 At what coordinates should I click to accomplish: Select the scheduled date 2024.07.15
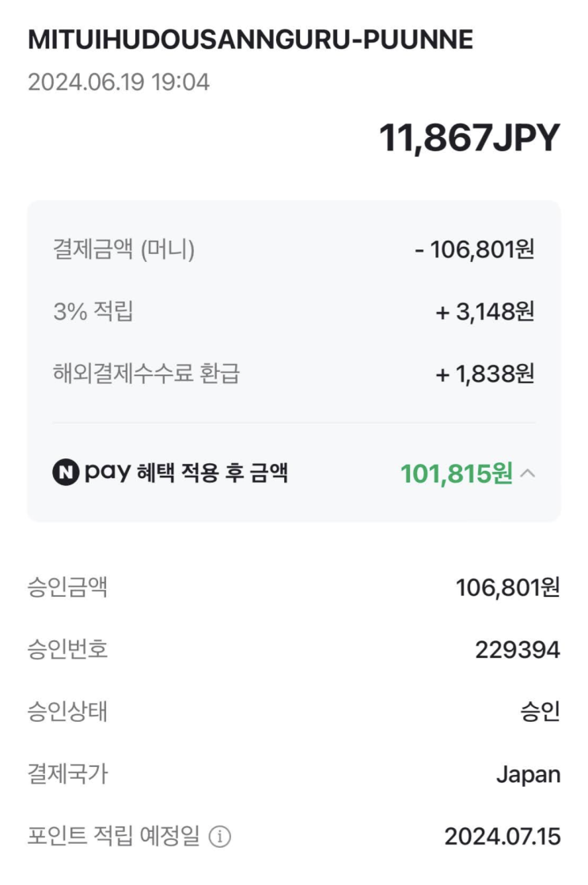(502, 836)
